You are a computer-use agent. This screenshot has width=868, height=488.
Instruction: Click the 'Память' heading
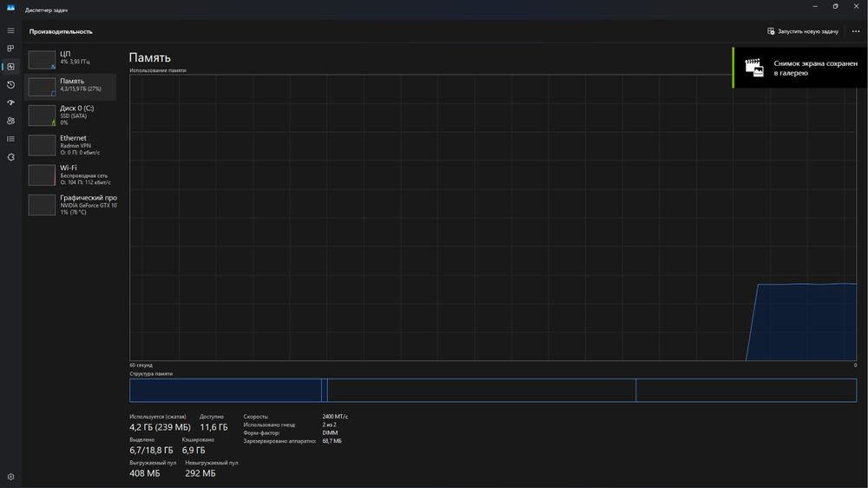pos(150,57)
